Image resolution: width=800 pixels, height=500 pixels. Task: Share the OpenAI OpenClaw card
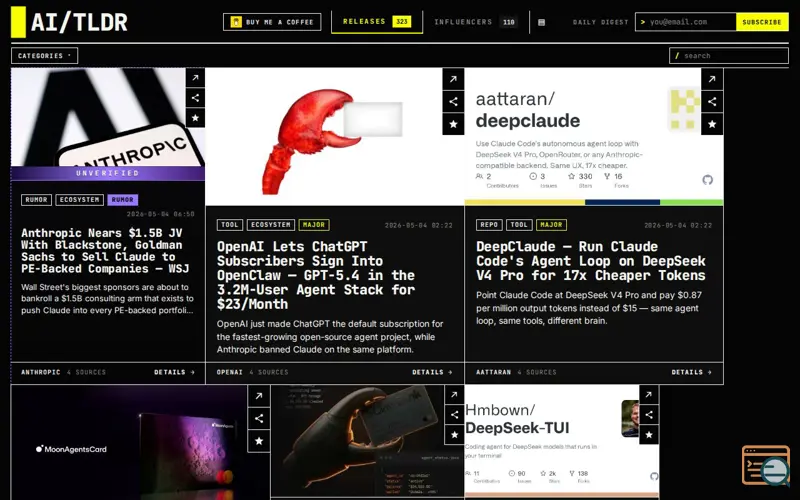pos(453,102)
